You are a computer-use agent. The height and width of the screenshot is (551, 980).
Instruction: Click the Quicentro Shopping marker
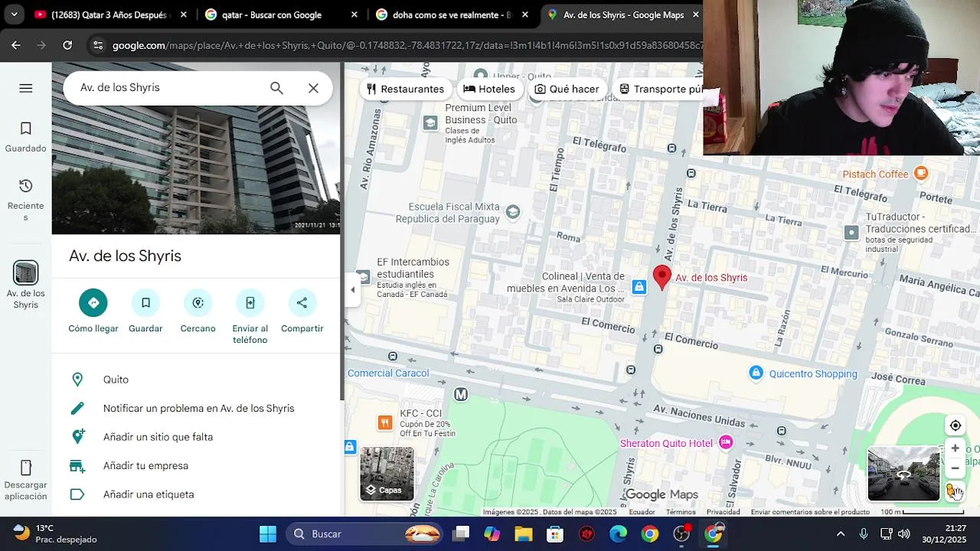756,373
